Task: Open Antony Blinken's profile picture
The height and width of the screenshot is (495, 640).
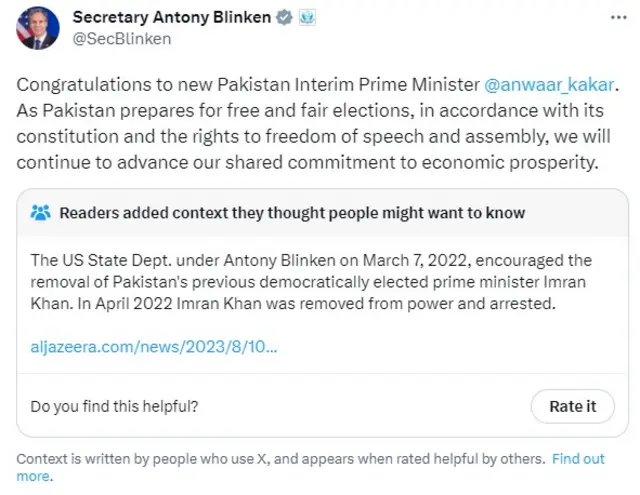Action: tap(38, 28)
